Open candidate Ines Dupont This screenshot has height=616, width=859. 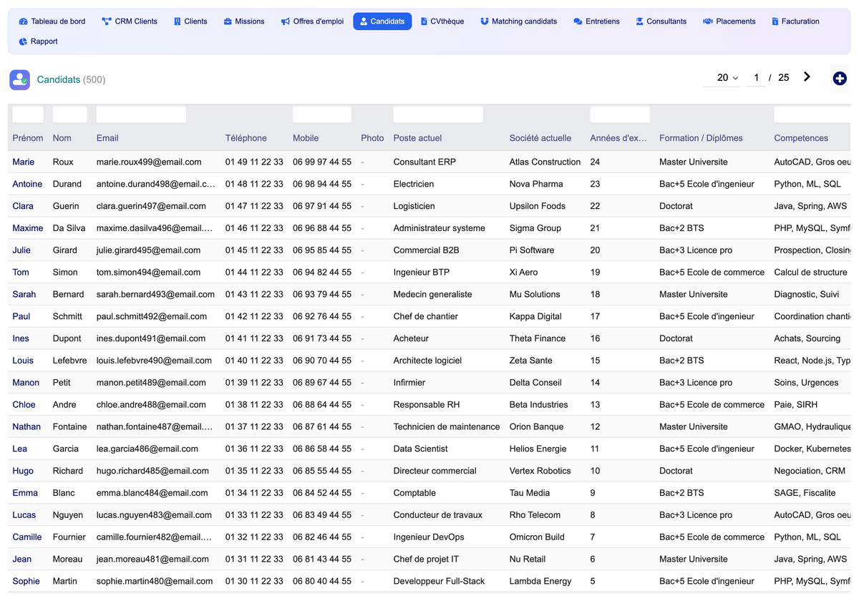tap(21, 338)
